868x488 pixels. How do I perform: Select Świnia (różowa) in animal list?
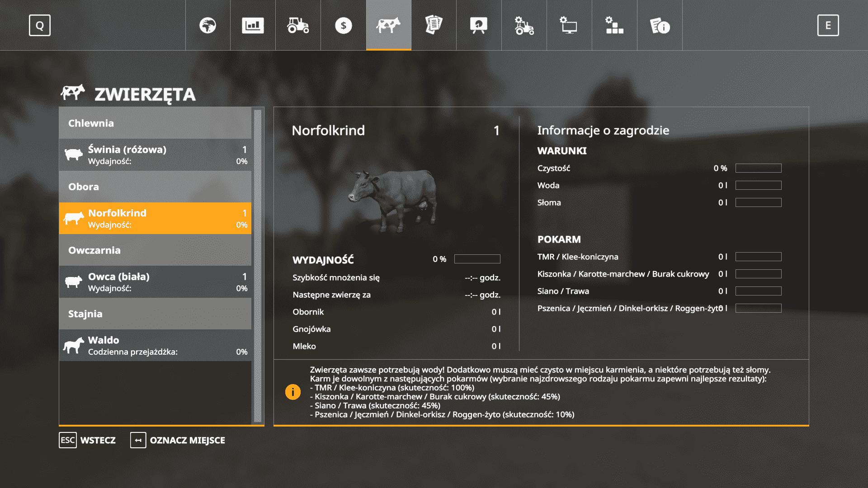coord(155,155)
